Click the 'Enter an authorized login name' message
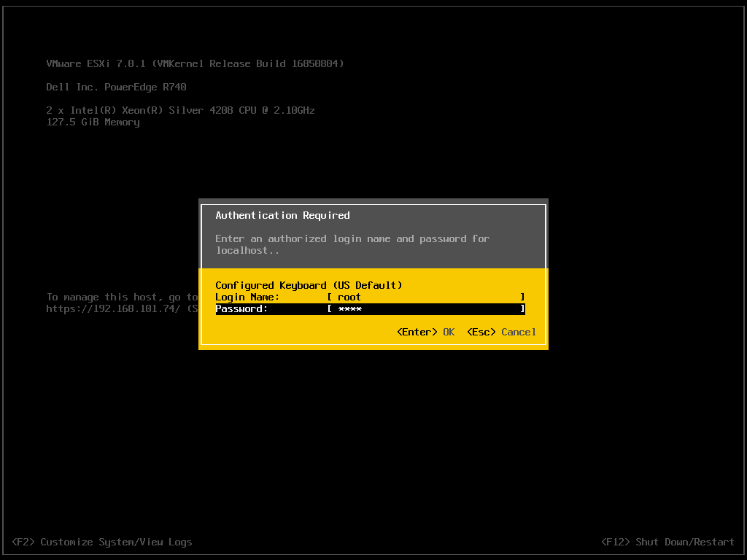Image resolution: width=747 pixels, height=560 pixels. pos(352,244)
